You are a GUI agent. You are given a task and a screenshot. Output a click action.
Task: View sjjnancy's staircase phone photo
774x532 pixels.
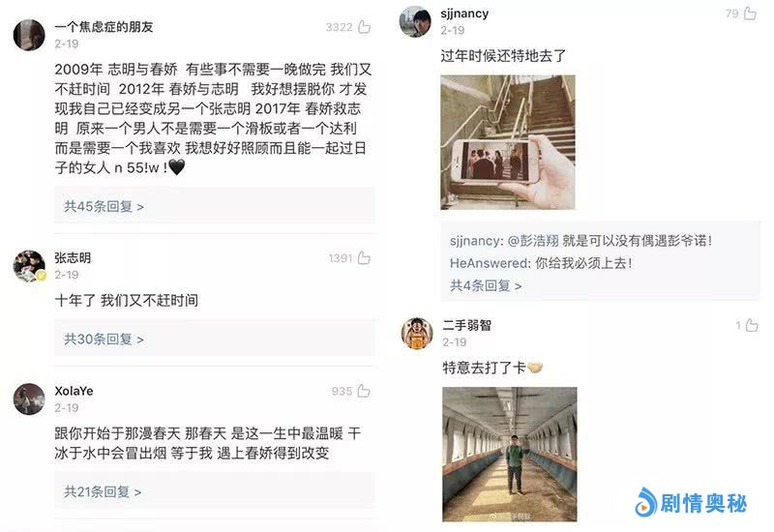click(x=508, y=142)
